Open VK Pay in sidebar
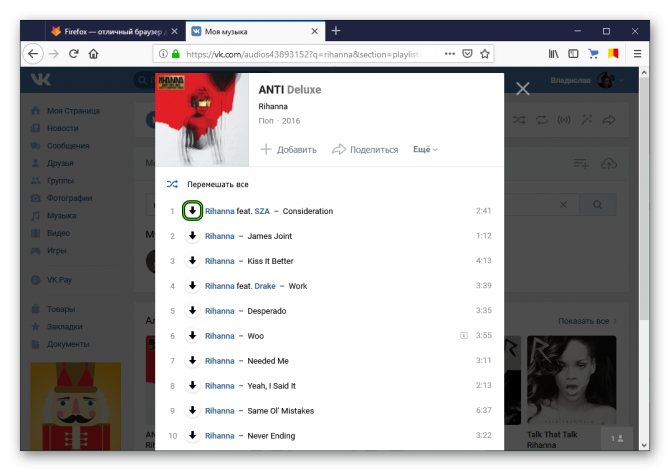This screenshot has height=471, width=670. pos(52,280)
